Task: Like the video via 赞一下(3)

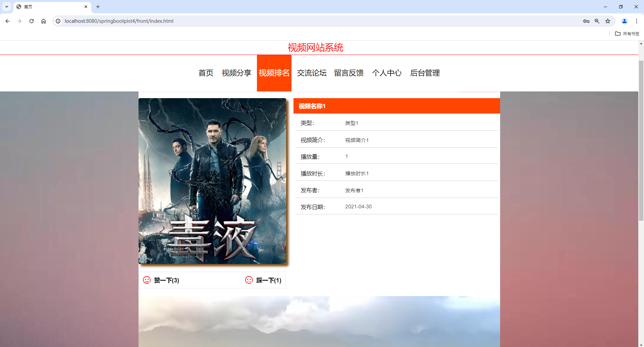Action: [166, 280]
